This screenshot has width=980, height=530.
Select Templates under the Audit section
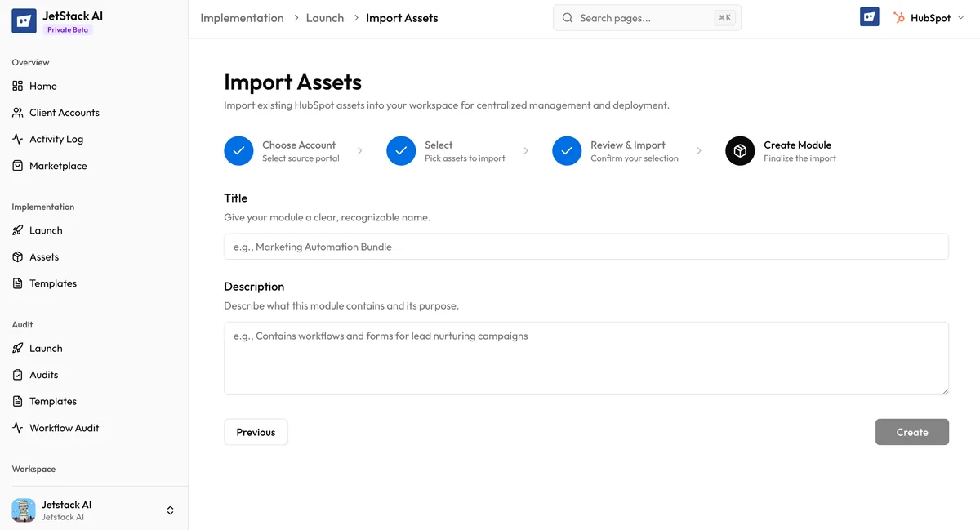[52, 401]
